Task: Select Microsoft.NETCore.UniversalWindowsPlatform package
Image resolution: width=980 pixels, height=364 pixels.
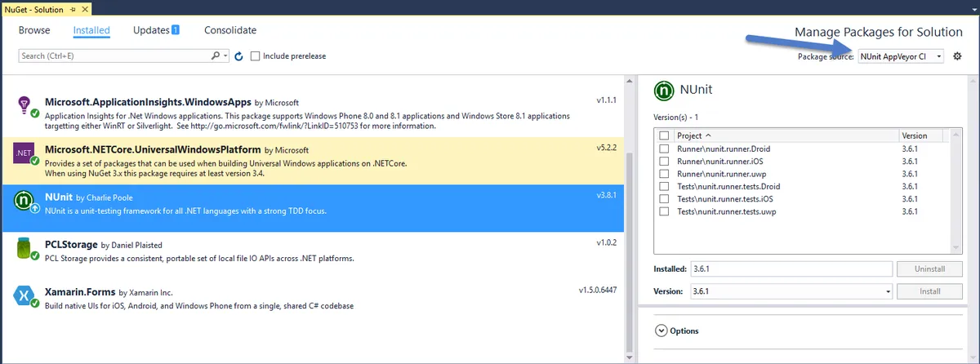Action: click(x=312, y=161)
